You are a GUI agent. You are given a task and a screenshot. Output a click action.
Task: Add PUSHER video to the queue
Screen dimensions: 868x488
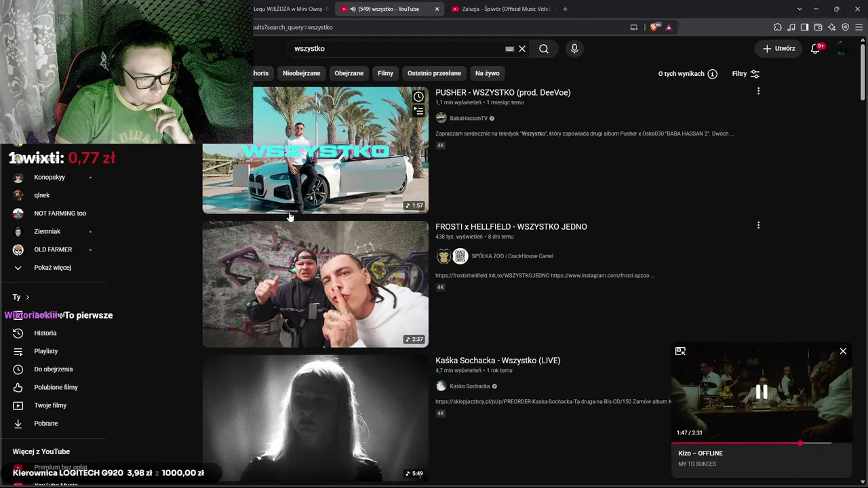[418, 111]
